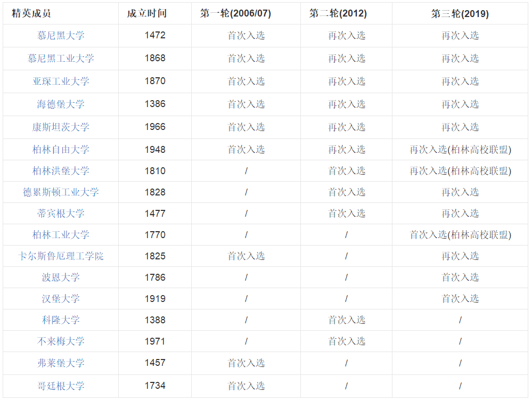
Task: Click the 不来梅大学 link
Action: click(61, 341)
